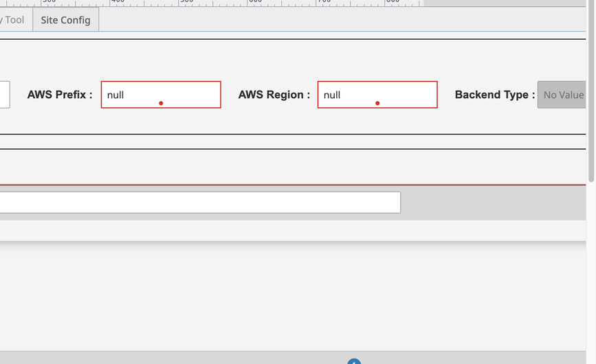This screenshot has width=596, height=364.
Task: Click the 500 mark on the top ruler
Action: pos(186,3)
